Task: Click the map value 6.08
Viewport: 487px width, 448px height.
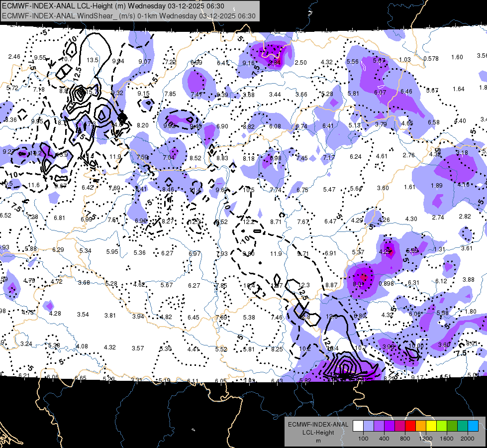Action: pos(275,126)
